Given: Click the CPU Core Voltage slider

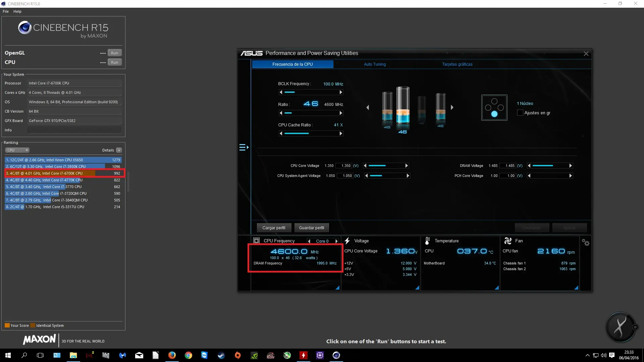Looking at the screenshot, I should tap(386, 166).
